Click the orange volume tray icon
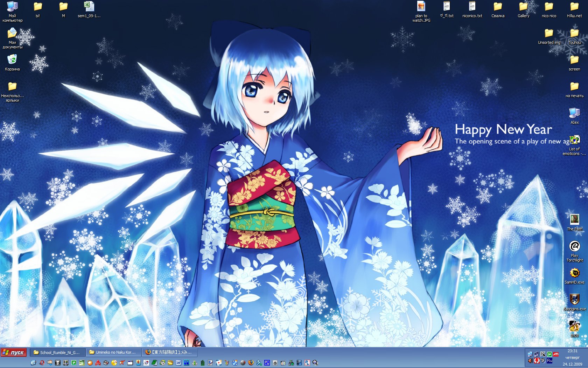The width and height of the screenshot is (588, 368). point(531,361)
